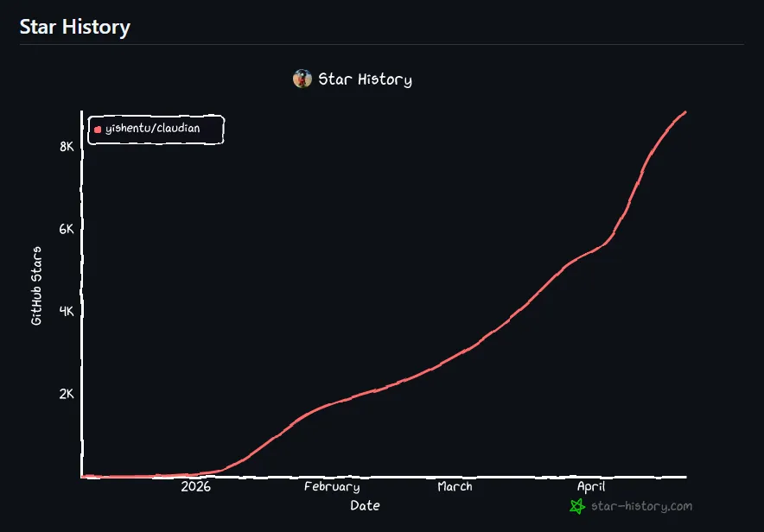Click the 6K y-axis tick label
This screenshot has height=532, width=764.
pos(67,229)
